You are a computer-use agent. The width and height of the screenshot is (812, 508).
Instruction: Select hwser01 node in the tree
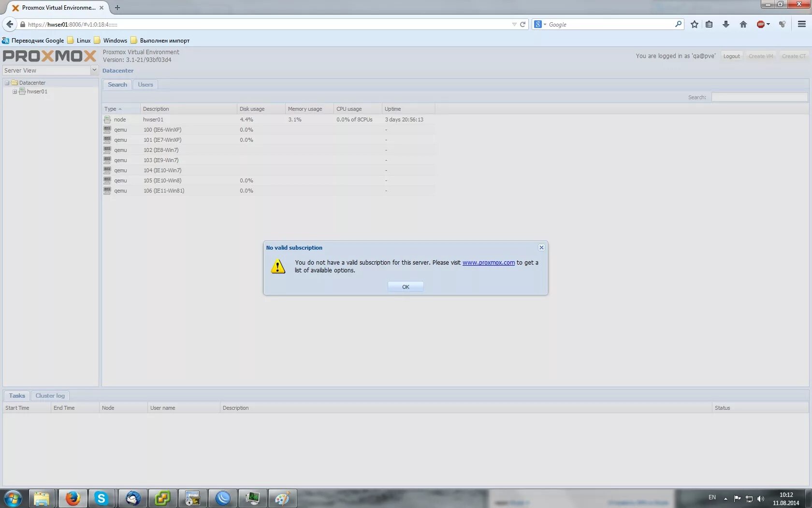(x=37, y=91)
